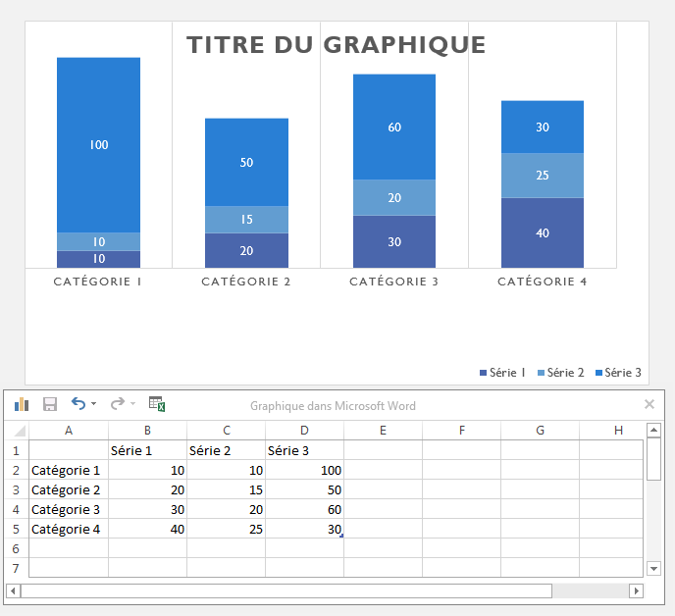Screen dimensions: 675x616
Task: Click the vertical scrollbar thumb
Action: click(x=653, y=458)
